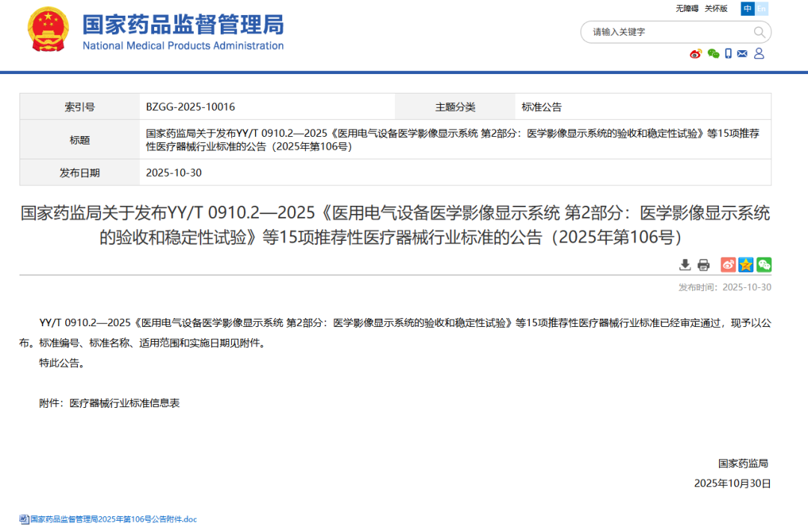Switch the site language to 中 (Chinese)

[747, 9]
